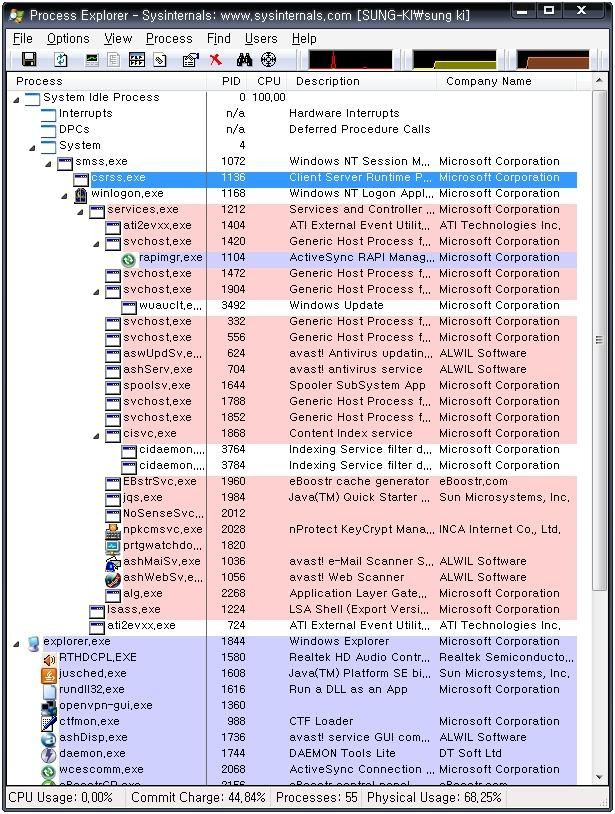Screen dimensions: 615x814
Task: Click the ashWebSv.exe process icon
Action: tap(113, 579)
